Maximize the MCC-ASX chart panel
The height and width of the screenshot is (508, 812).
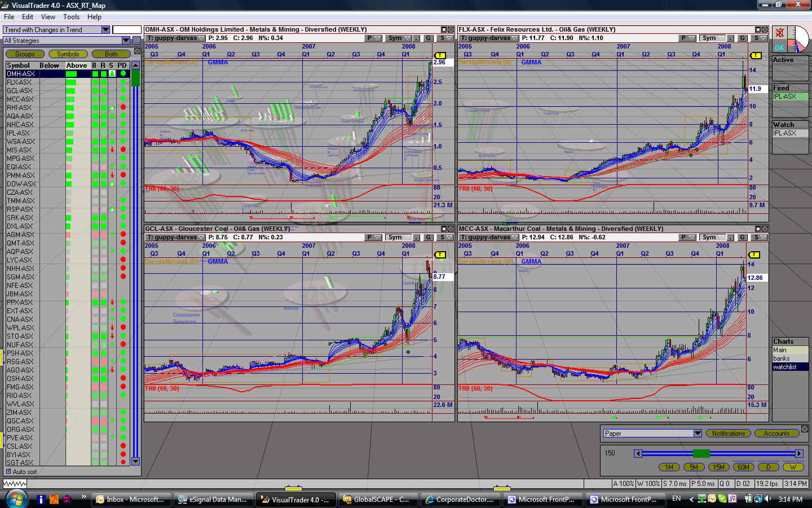point(758,229)
